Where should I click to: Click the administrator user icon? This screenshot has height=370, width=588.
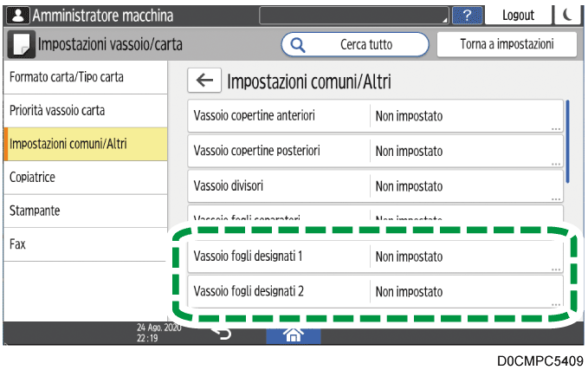pos(16,16)
